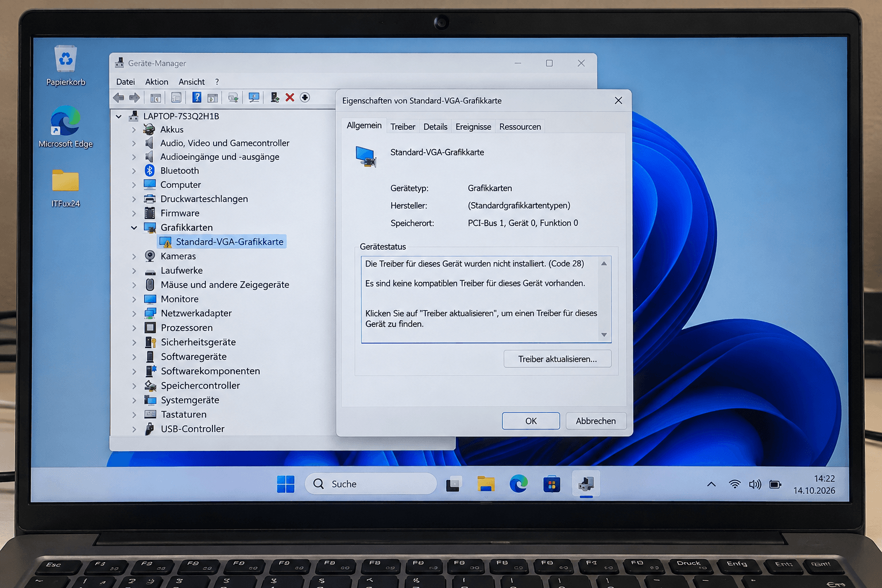
Task: Expand the Akkus category
Action: pyautogui.click(x=134, y=130)
